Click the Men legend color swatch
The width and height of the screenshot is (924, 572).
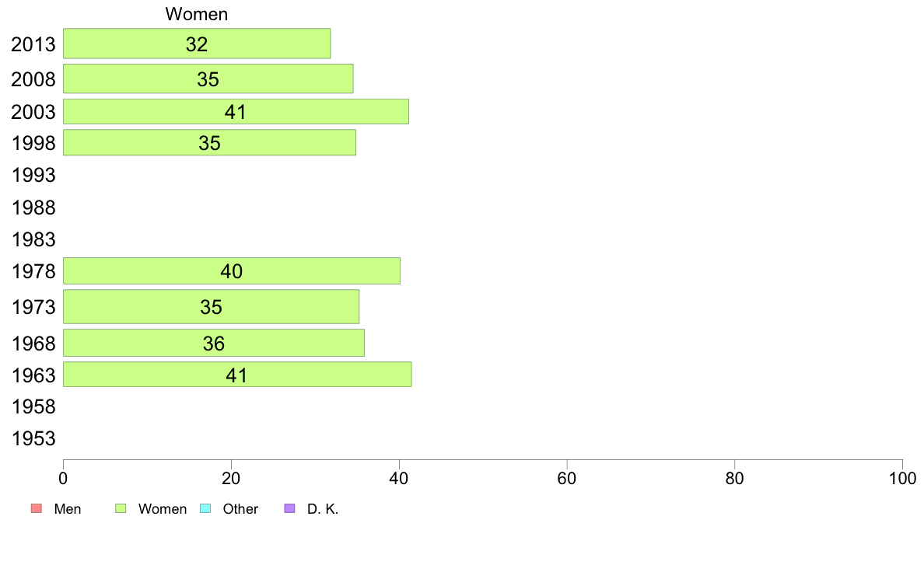click(x=37, y=508)
